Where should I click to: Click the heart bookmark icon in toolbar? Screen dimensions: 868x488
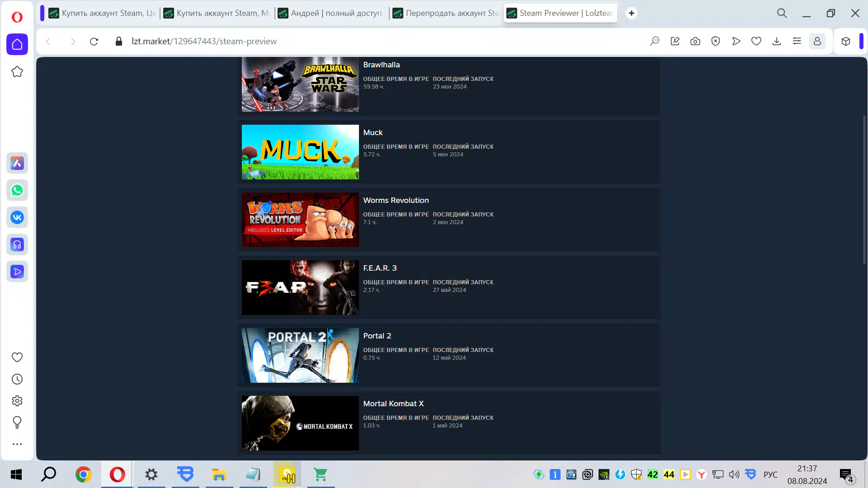[756, 41]
